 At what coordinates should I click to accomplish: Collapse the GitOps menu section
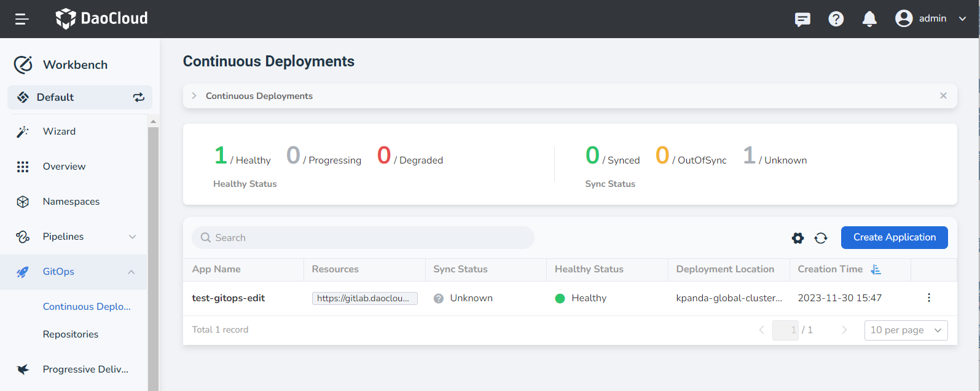click(x=131, y=272)
